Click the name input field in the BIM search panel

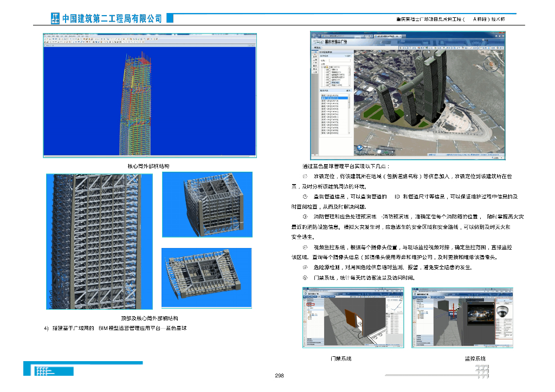coord(340,61)
